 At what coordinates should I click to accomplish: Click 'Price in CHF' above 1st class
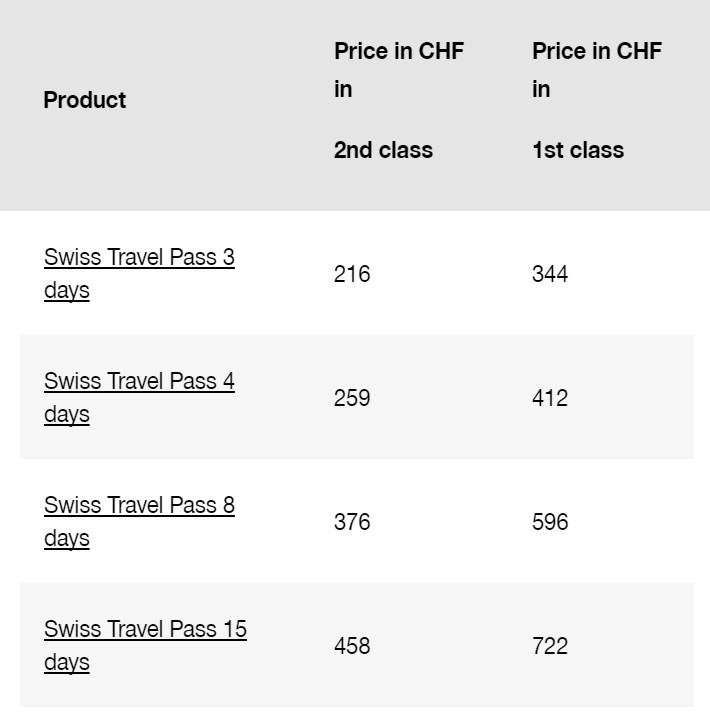pyautogui.click(x=597, y=51)
